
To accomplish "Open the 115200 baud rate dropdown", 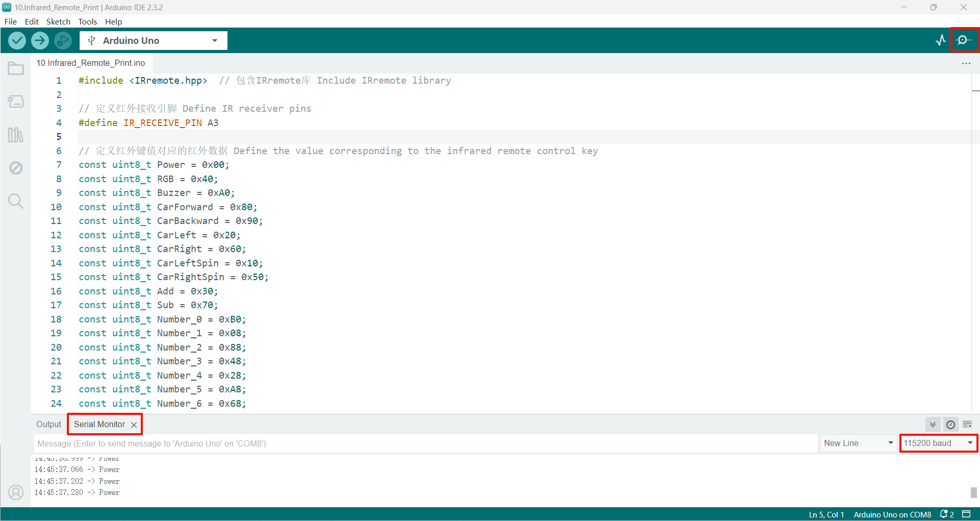I will [939, 443].
